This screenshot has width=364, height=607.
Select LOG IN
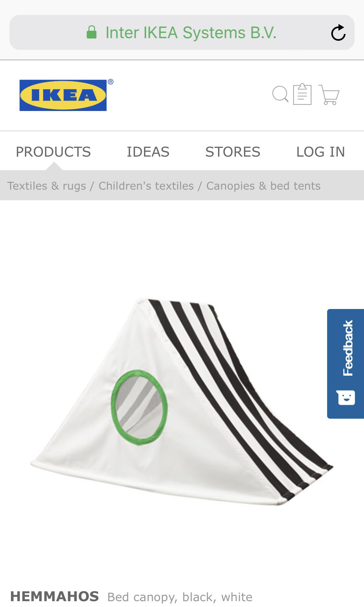click(321, 152)
